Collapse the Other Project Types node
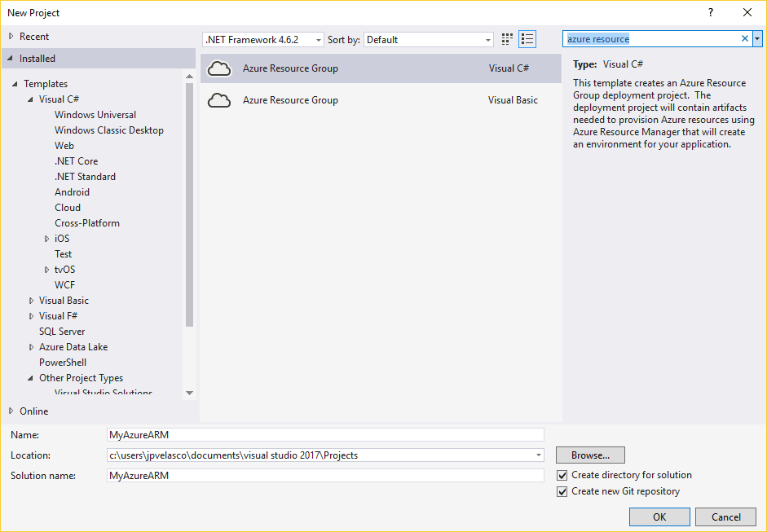The width and height of the screenshot is (767, 532). click(30, 378)
